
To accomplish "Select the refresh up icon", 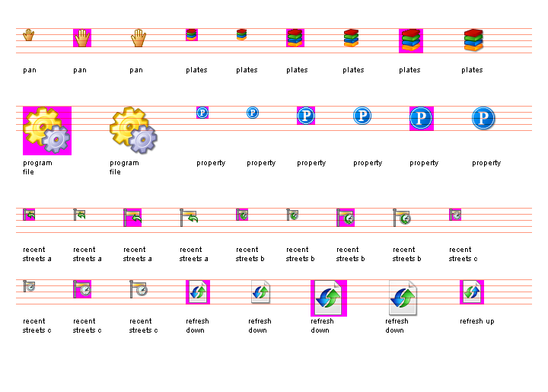I will tap(472, 292).
